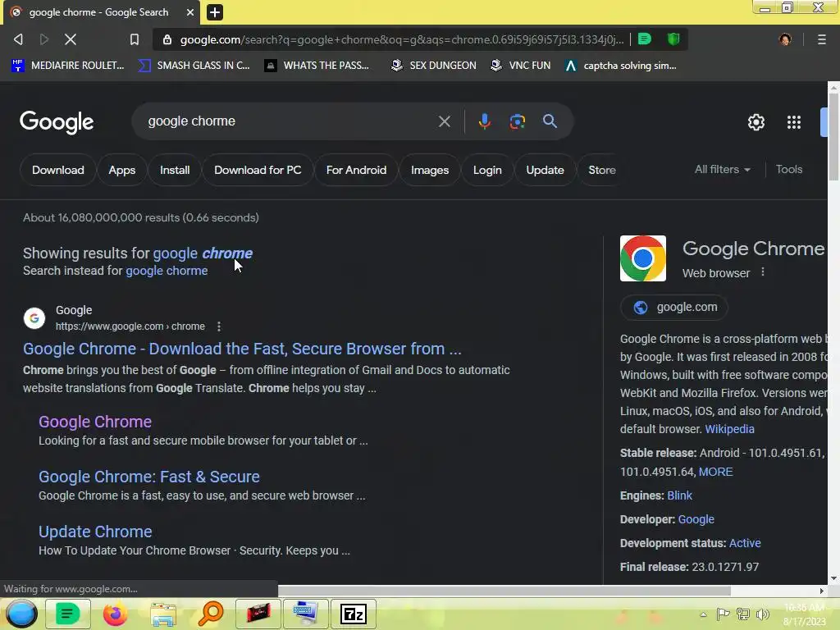The height and width of the screenshot is (630, 840).
Task: Open site info via the address bar padlock
Action: coord(167,39)
